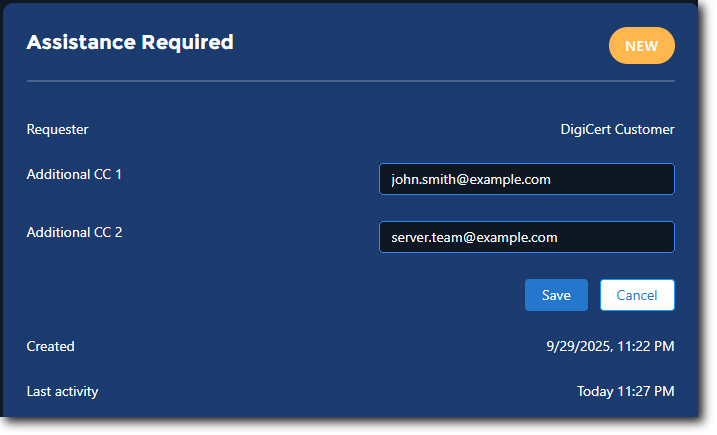Focus the Additional CC 1 email field
The height and width of the screenshot is (435, 717).
coord(526,180)
